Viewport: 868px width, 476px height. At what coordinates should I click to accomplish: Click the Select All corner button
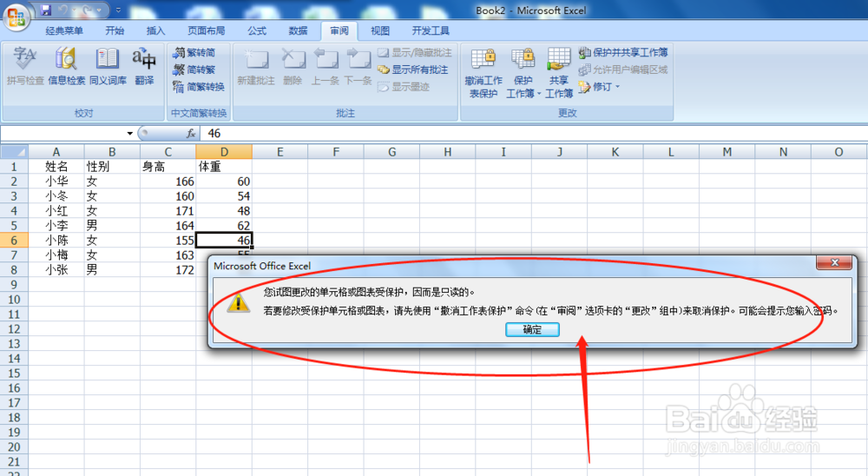click(x=15, y=152)
